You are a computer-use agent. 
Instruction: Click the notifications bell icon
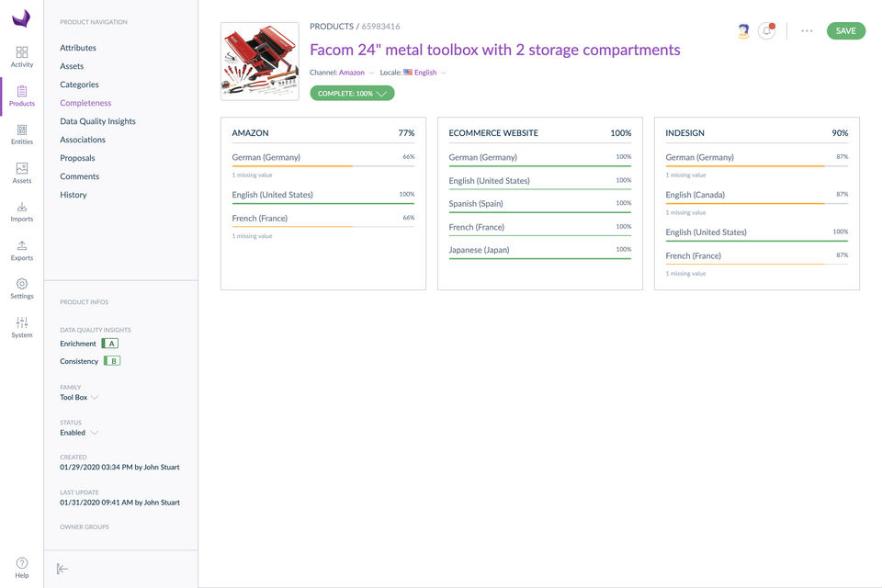766,31
